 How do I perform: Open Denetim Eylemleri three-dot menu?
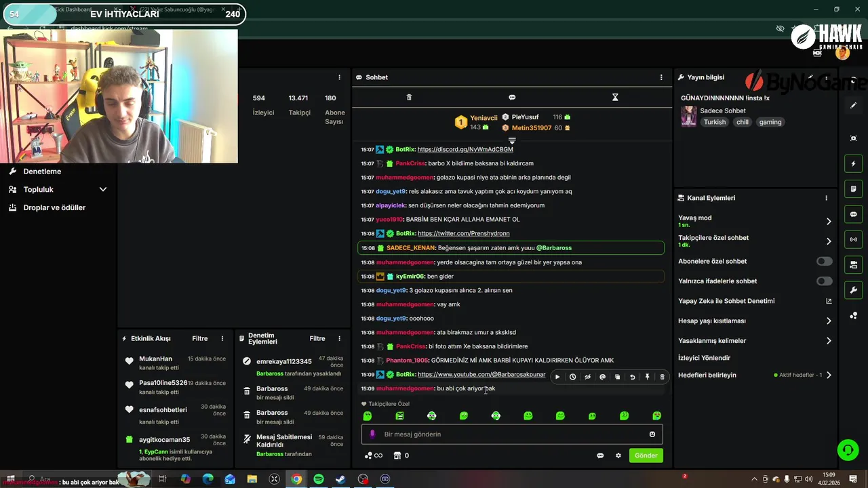[339, 338]
